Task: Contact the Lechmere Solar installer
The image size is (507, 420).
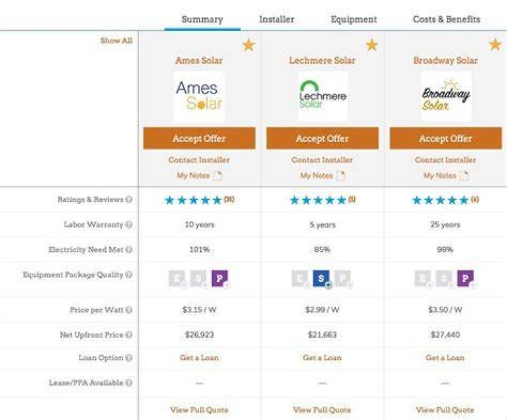Action: [322, 160]
